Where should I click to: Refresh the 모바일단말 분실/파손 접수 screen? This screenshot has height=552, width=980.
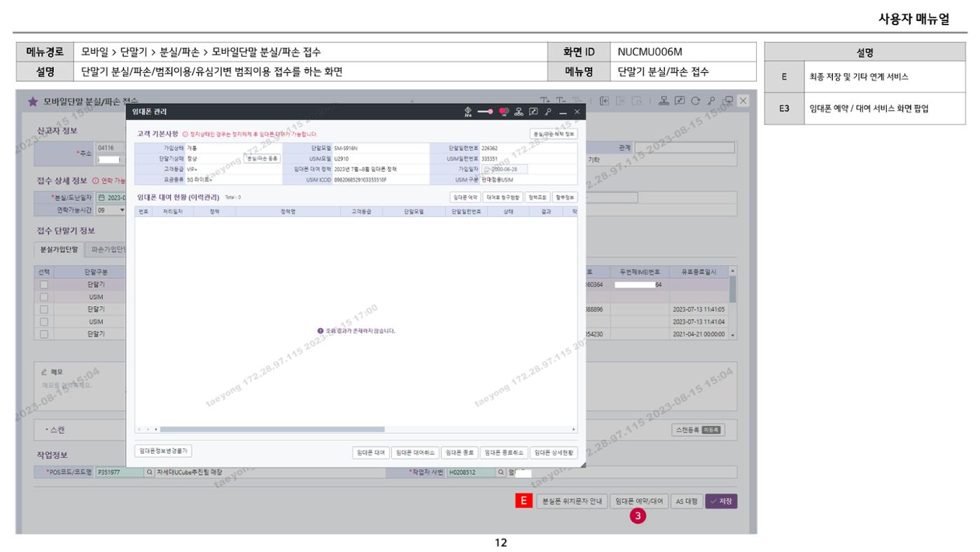pos(695,101)
